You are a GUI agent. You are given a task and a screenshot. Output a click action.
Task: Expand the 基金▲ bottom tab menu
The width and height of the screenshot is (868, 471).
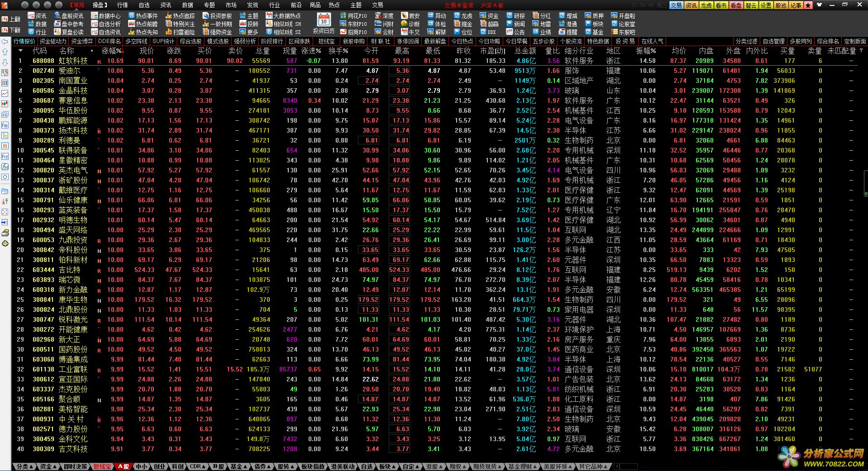pyautogui.click(x=238, y=466)
